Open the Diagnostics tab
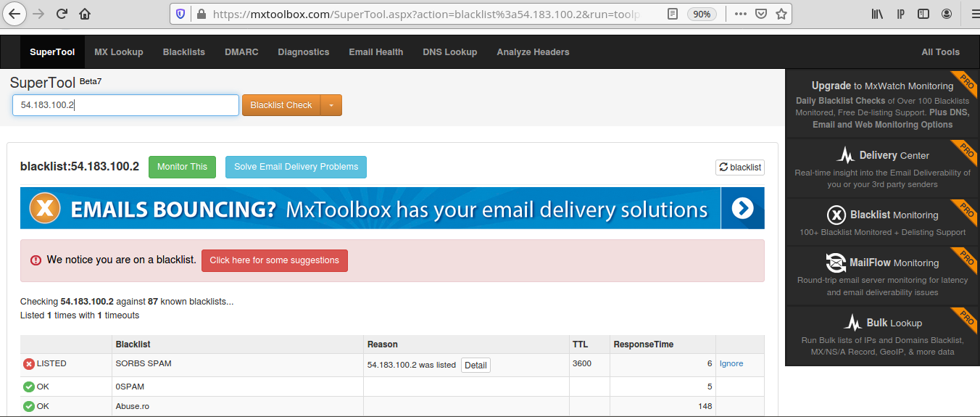980x417 pixels. [x=304, y=51]
